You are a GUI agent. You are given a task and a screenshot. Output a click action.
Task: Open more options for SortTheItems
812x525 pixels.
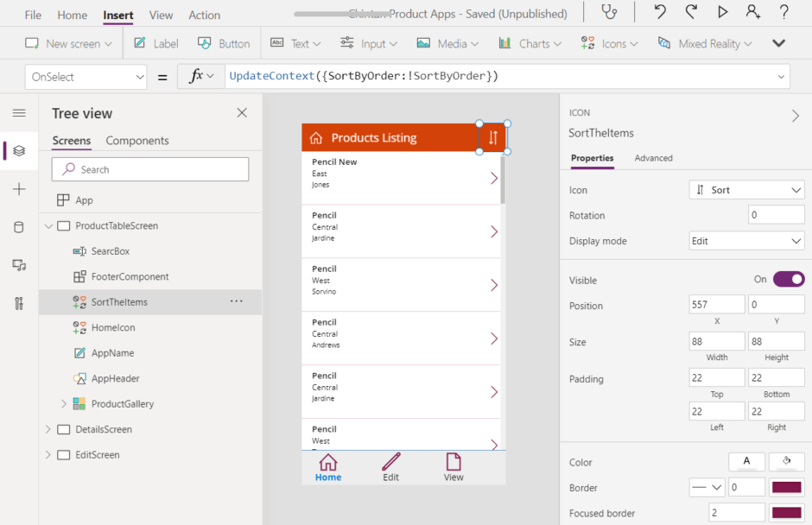236,301
